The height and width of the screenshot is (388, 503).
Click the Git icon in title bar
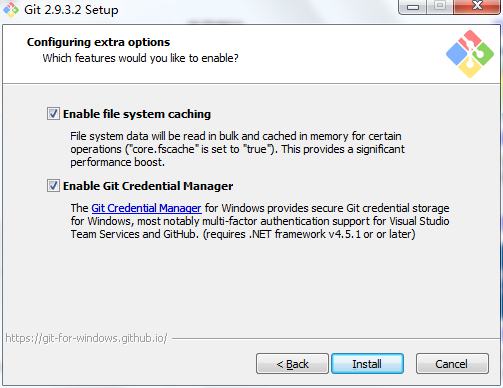pos(11,9)
